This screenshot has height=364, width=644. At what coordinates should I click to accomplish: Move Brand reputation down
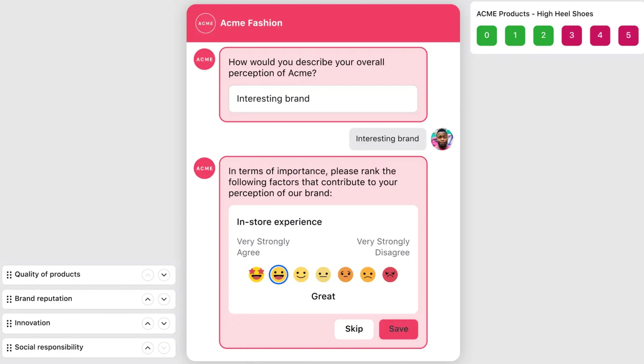164,299
